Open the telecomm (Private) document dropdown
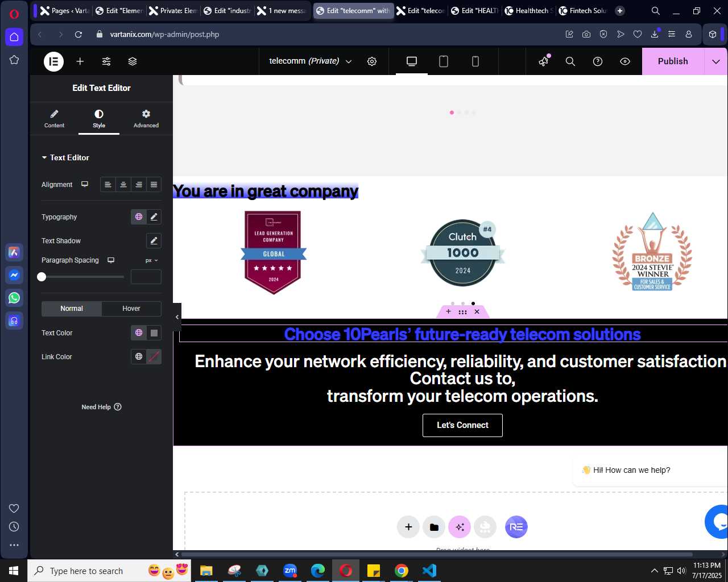728x582 pixels. [x=310, y=61]
